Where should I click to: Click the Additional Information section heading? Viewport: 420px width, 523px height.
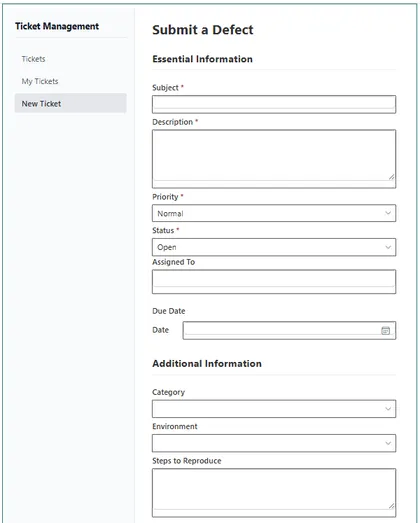pyautogui.click(x=207, y=364)
